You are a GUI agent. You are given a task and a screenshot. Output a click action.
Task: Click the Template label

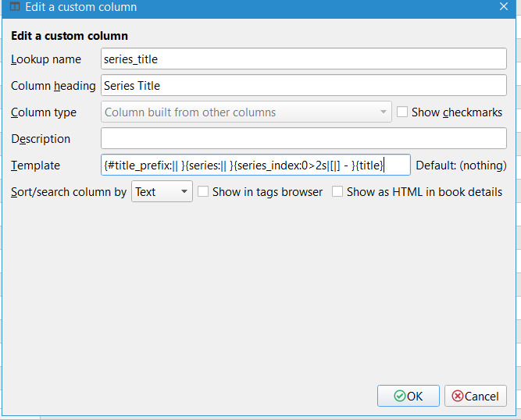35,165
